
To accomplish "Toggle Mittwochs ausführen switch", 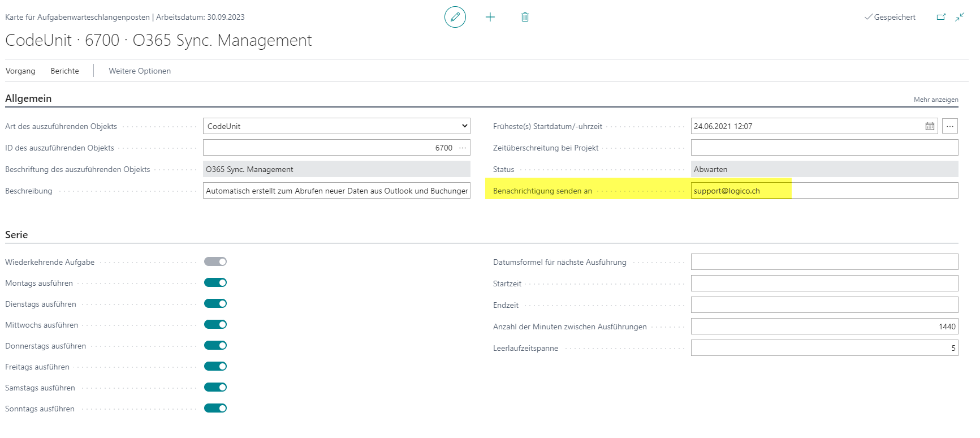I will coord(215,324).
